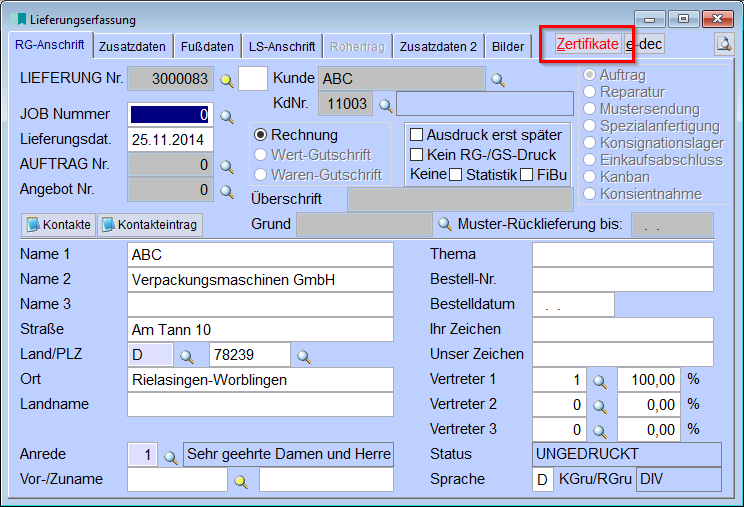Viewport: 744px width, 507px height.
Task: Enable Ausdruck erst später checkbox
Action: tap(416, 135)
